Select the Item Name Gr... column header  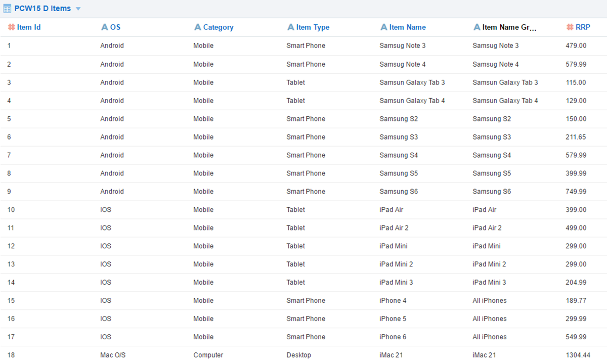(509, 27)
